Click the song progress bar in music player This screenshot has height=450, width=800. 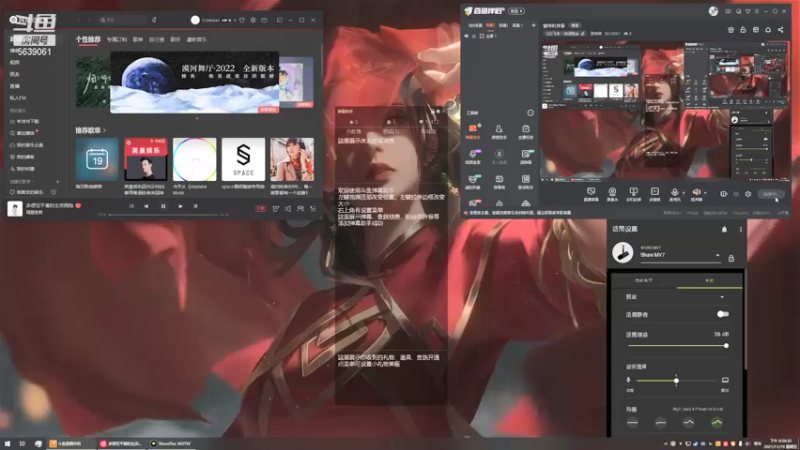pyautogui.click(x=163, y=215)
